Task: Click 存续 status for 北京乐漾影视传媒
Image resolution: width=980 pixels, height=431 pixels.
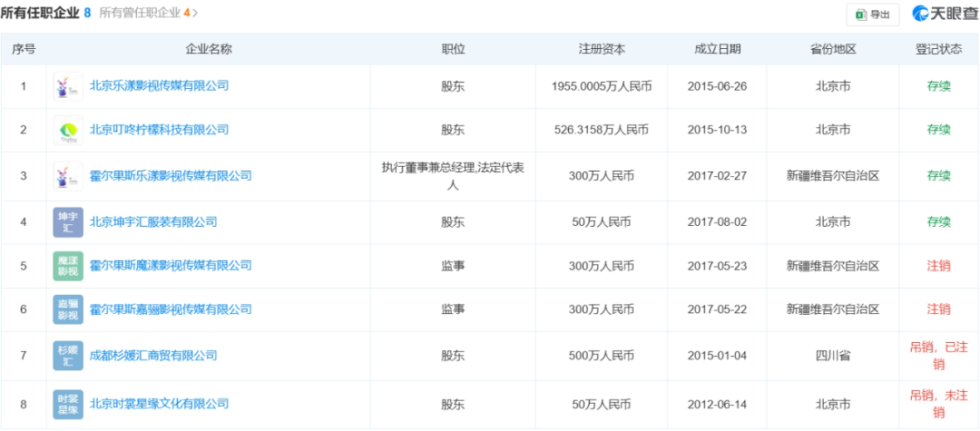Action: (x=939, y=86)
